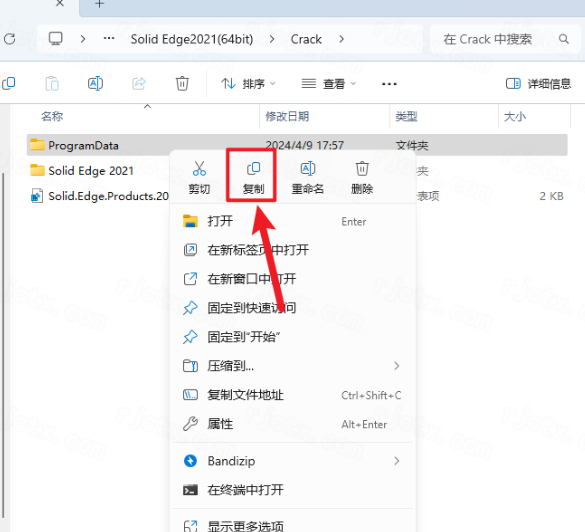Viewport: 585px width, 532px height.
Task: Expand chevron after Solid Edge2021(64bit) breadcrumb
Action: (272, 39)
